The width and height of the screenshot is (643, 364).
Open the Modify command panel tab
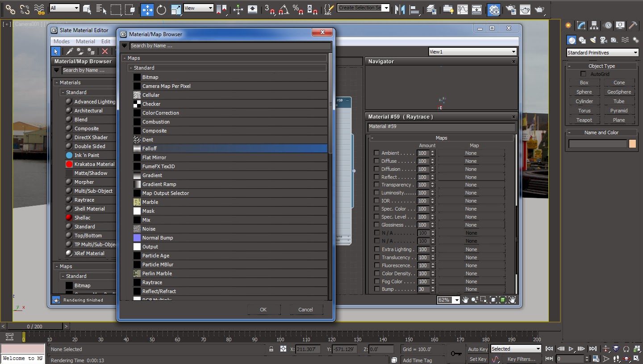coord(581,25)
